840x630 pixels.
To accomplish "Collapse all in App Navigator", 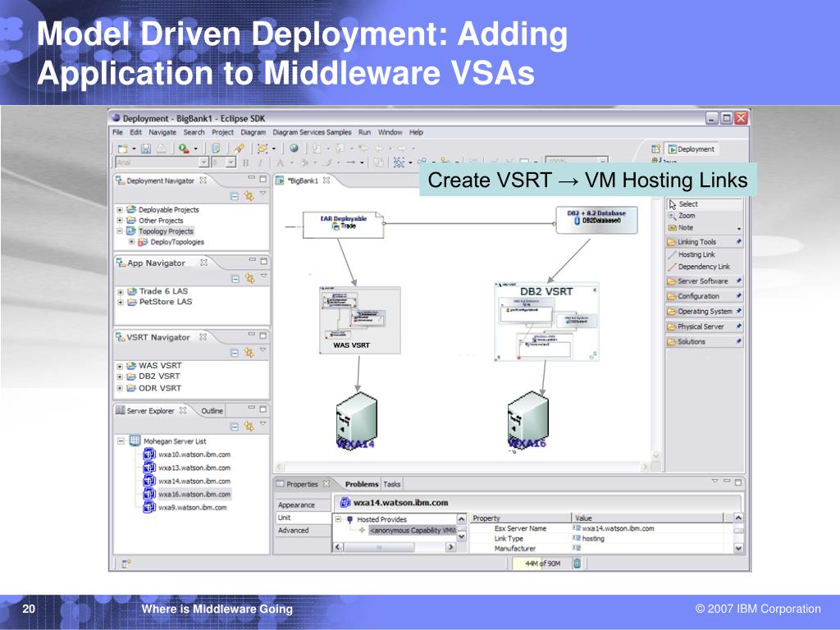I will click(x=235, y=279).
